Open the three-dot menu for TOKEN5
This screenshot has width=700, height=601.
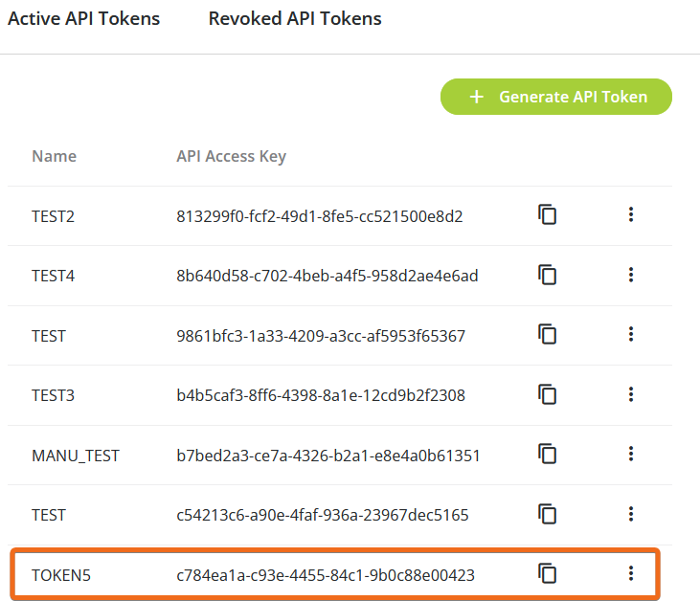click(x=631, y=573)
